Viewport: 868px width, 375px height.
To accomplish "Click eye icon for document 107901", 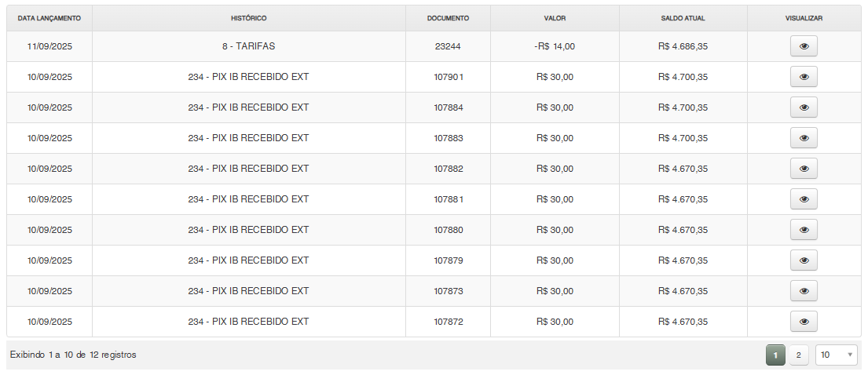I will (804, 77).
